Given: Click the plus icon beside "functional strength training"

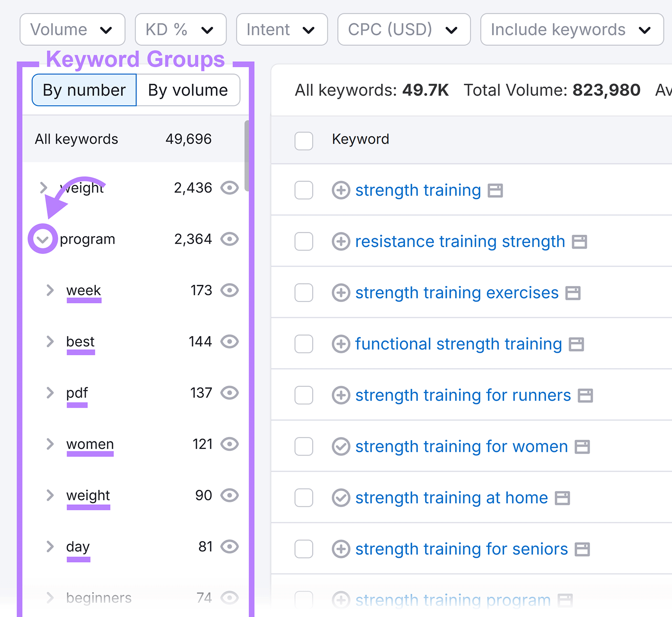Looking at the screenshot, I should coord(341,344).
